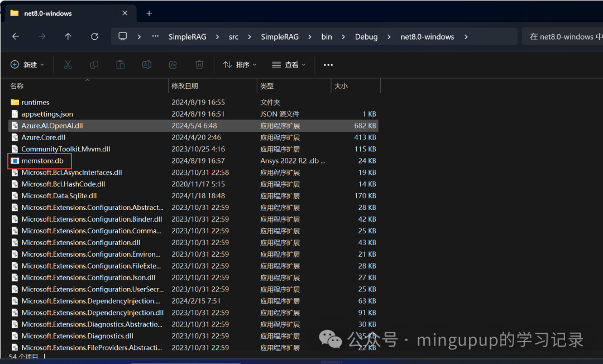The width and height of the screenshot is (603, 364).
Task: Select the Rename icon
Action: [x=146, y=64]
